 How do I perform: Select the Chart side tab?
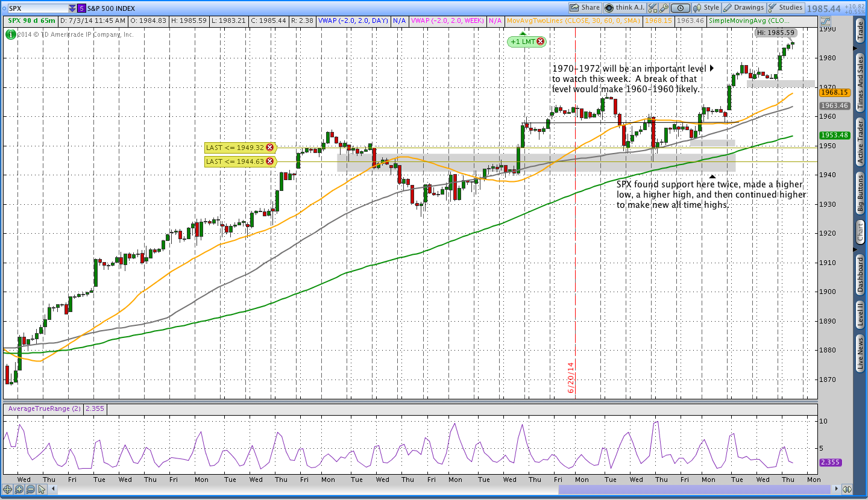tap(860, 232)
